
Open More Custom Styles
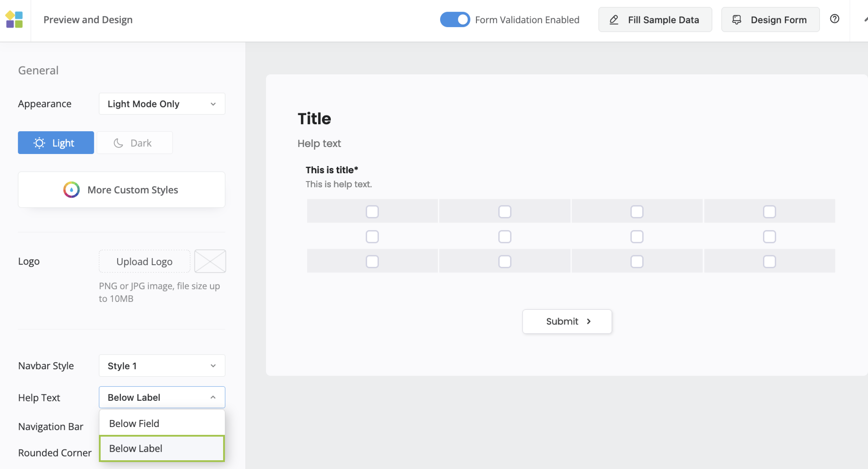[x=122, y=190]
